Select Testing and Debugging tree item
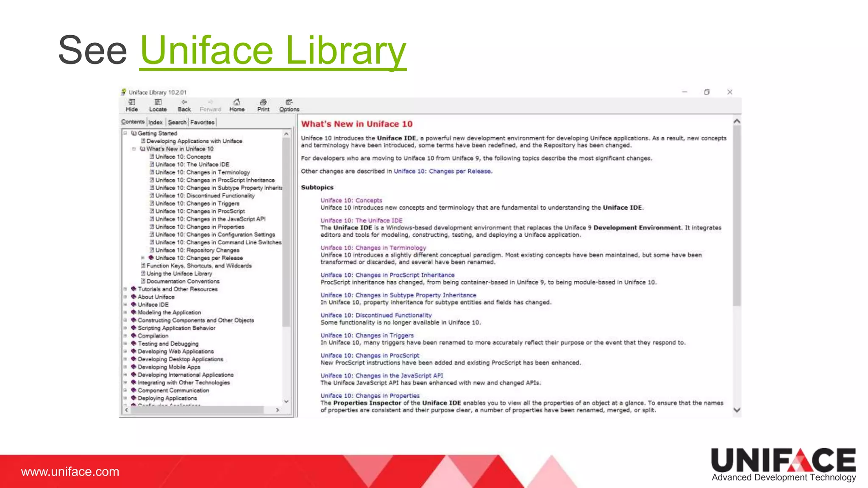 (x=168, y=344)
